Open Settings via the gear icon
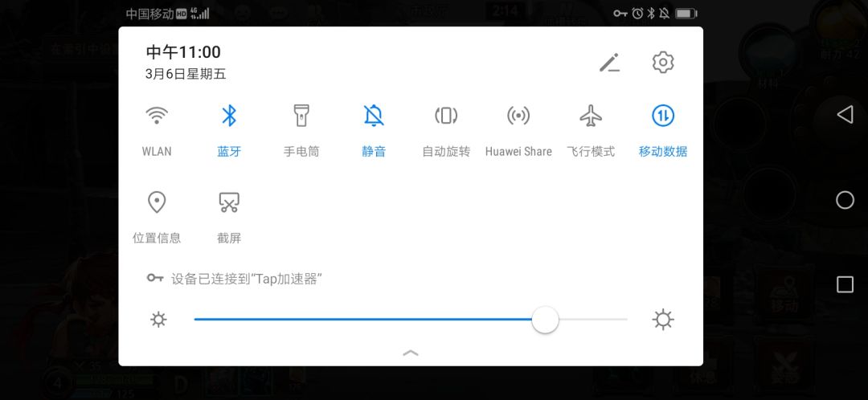868x400 pixels. click(662, 63)
